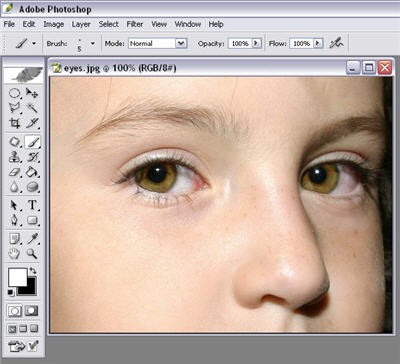Open the Image menu
Viewport: 400px width, 364px height.
point(54,24)
